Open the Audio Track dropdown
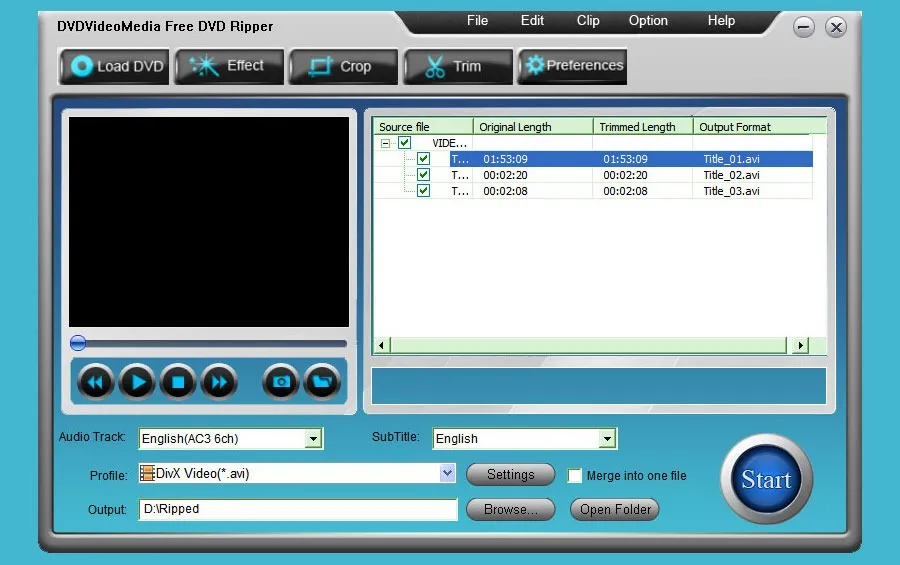The image size is (900, 565). (313, 439)
